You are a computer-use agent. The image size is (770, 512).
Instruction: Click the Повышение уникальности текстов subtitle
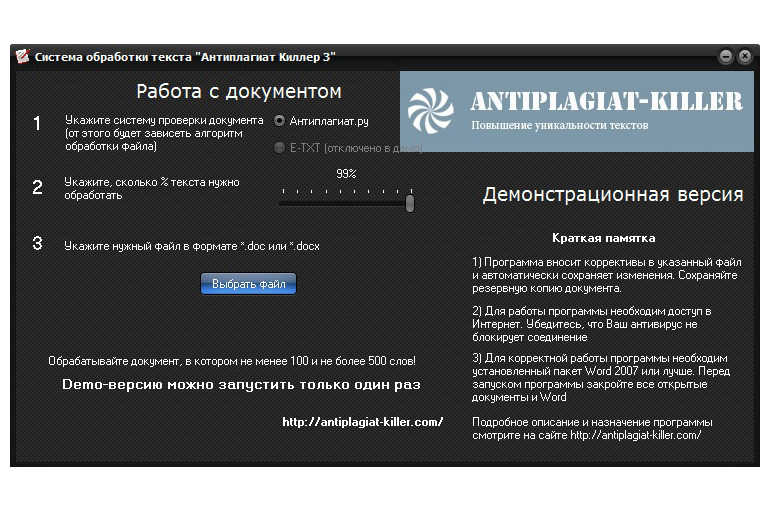point(560,125)
